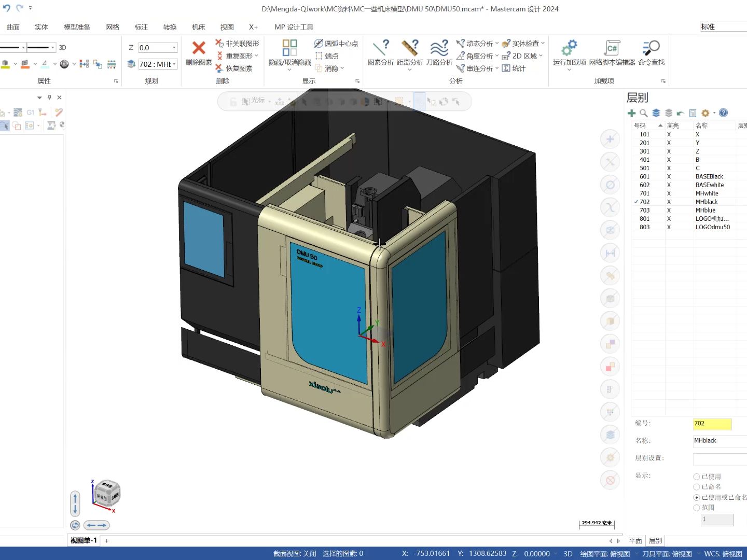Open the 模型准备 (Model Prep) ribbon tab
The width and height of the screenshot is (747, 560).
pos(77,27)
